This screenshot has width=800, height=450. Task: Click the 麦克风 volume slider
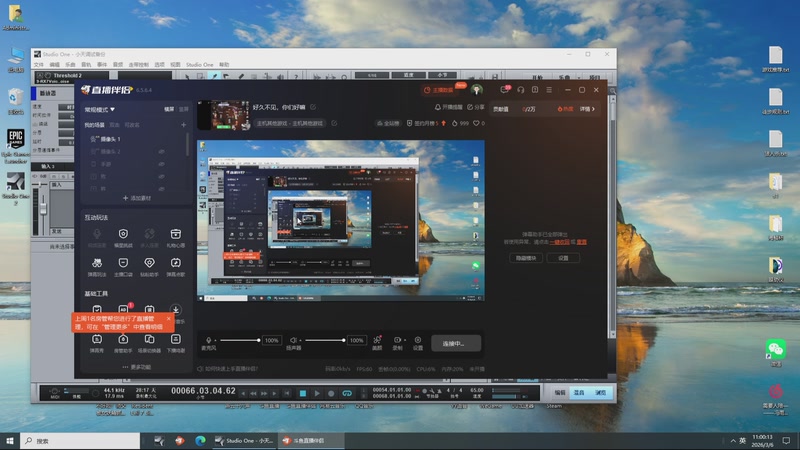pos(240,340)
